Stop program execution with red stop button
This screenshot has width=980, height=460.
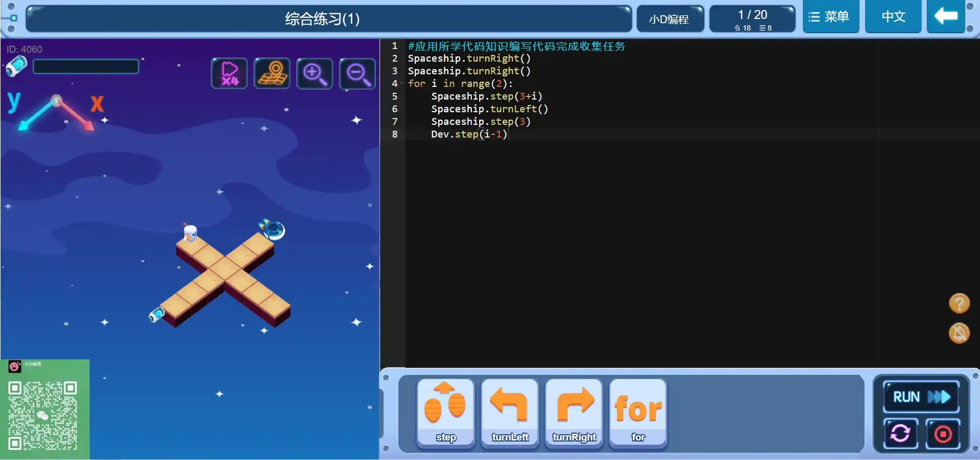943,434
